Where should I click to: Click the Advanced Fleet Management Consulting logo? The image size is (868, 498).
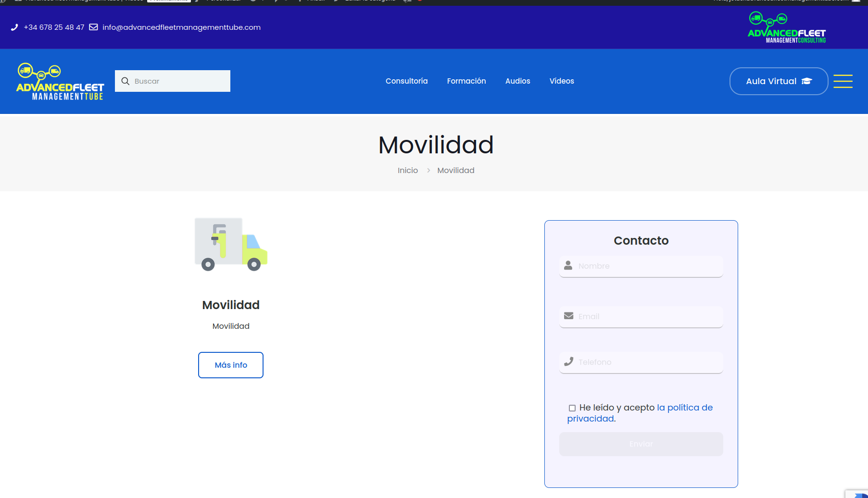click(787, 28)
